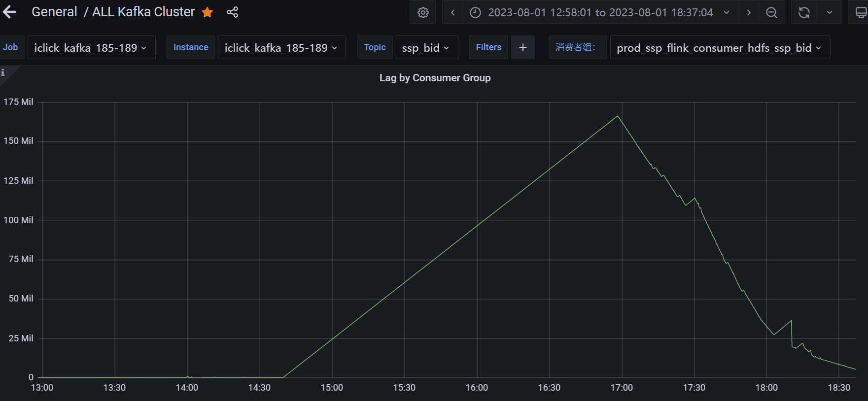Screen dimensions: 868x401
Task: Open the Instance iclick_kafka_185-189 dropdown
Action: click(x=282, y=47)
